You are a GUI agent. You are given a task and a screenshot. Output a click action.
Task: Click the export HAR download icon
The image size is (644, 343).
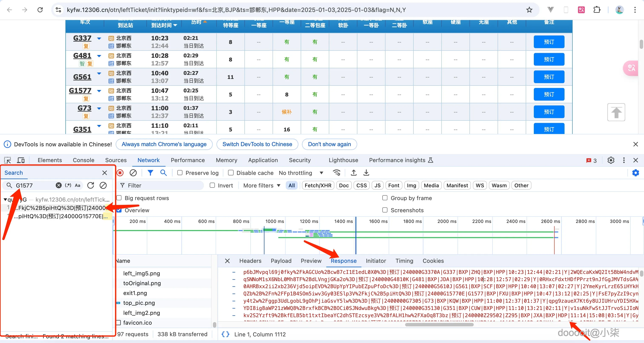[366, 173]
